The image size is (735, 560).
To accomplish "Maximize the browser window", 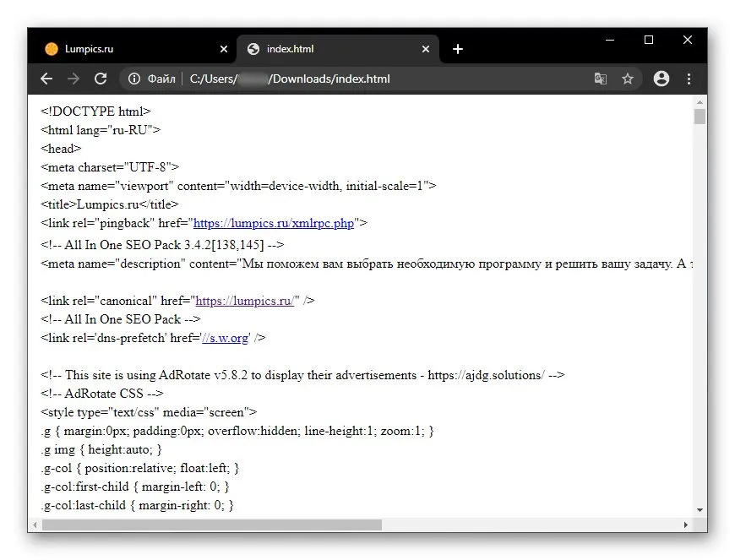I will 649,40.
